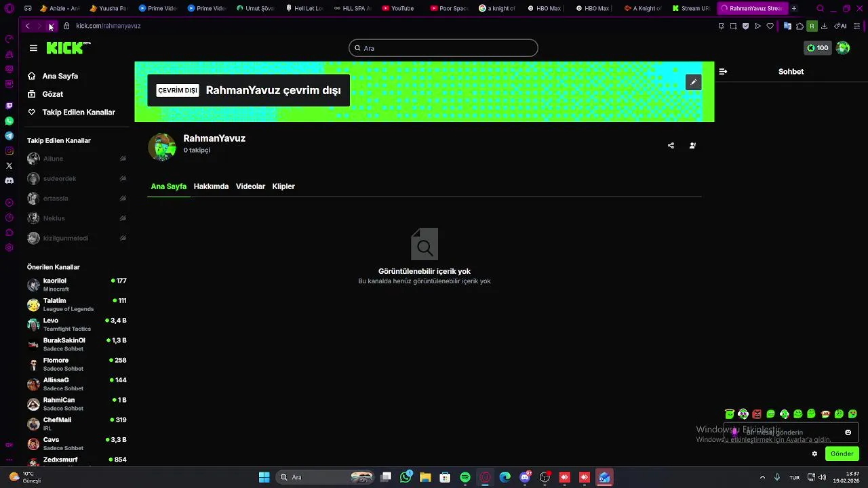The image size is (868, 488).
Task: Open the 100 Kicks balance
Action: click(x=817, y=48)
